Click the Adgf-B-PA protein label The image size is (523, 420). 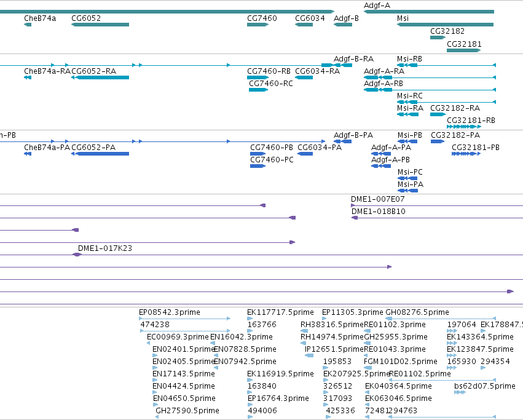[353, 135]
